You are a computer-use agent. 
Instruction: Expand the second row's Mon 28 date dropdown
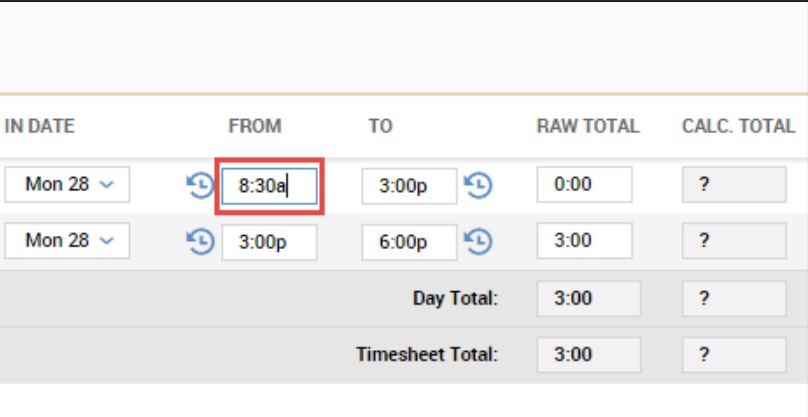(x=67, y=241)
